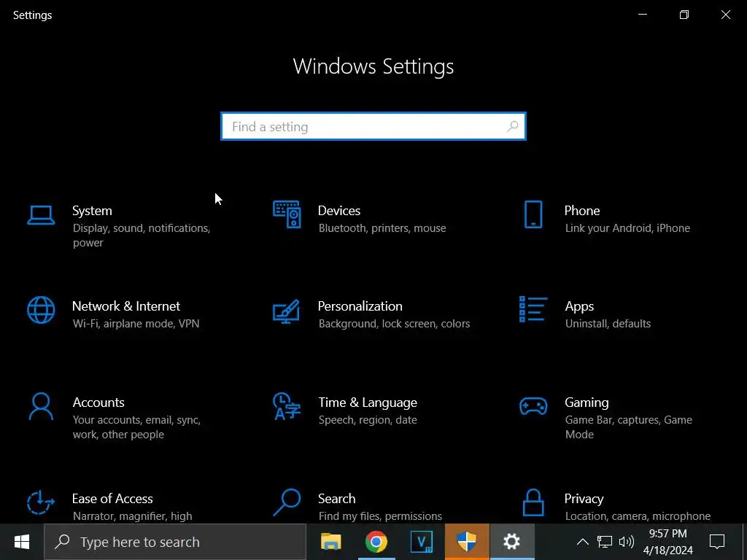Select the Settings gear taskbar icon
This screenshot has height=560, width=747.
512,542
